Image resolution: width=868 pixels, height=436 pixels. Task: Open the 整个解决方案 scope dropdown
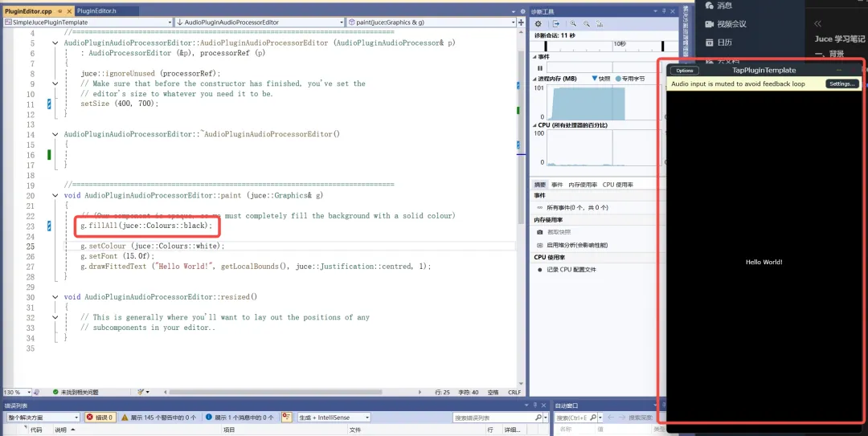42,418
